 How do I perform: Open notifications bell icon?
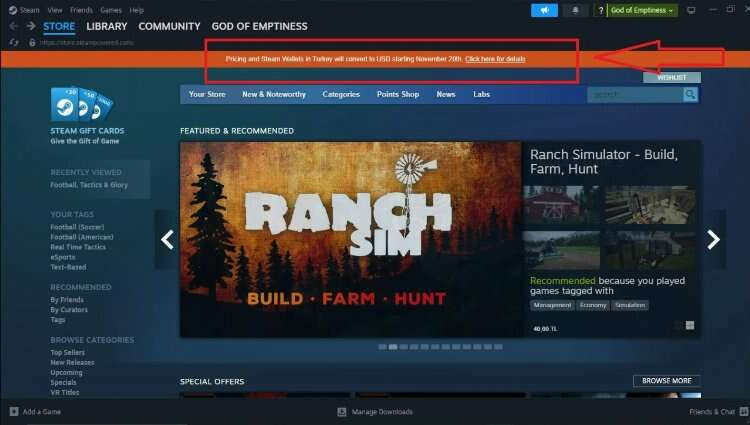(575, 10)
